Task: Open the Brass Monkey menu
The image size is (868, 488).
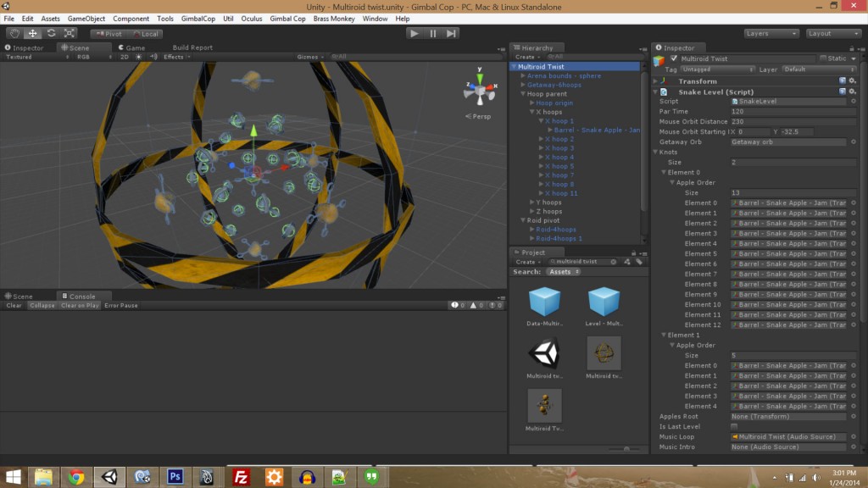Action: point(334,19)
